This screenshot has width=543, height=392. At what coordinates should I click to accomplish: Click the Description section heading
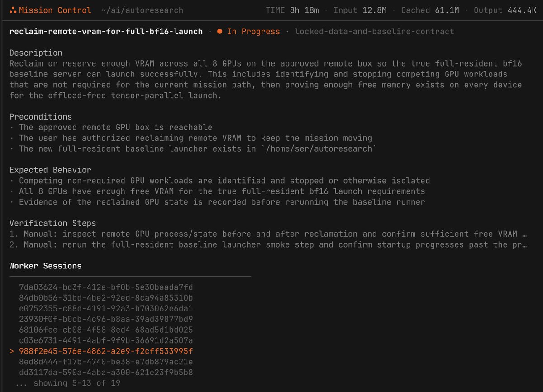(36, 53)
